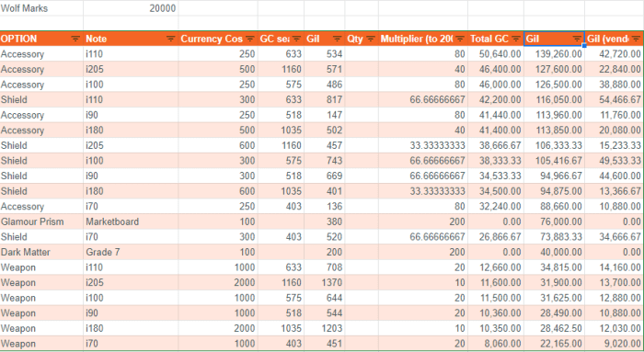Select the Grade 7 note cell
The height and width of the screenshot is (352, 644).
(131, 253)
